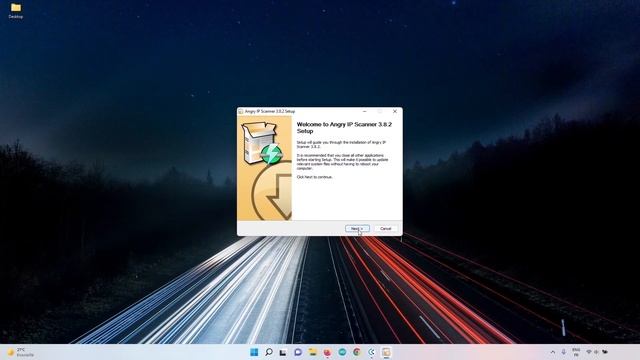Minimize the Angry IP Scanner Setup window
640x360 pixels.
pos(364,111)
